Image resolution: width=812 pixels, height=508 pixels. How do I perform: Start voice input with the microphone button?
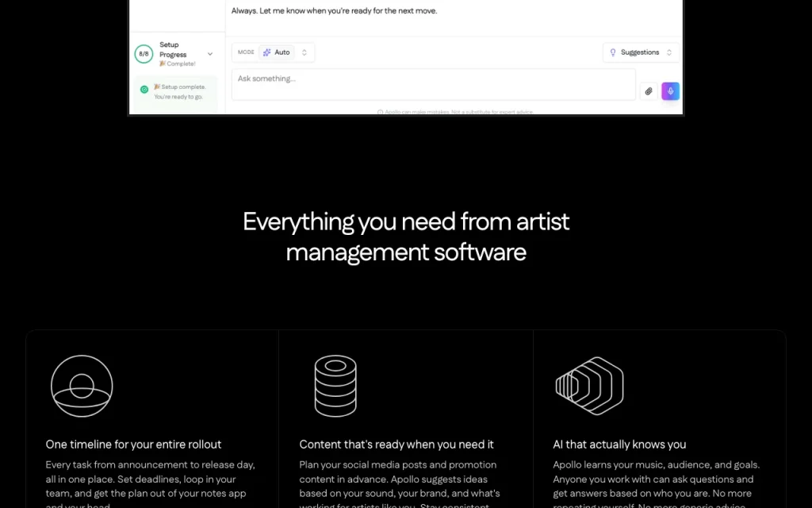[x=670, y=91]
